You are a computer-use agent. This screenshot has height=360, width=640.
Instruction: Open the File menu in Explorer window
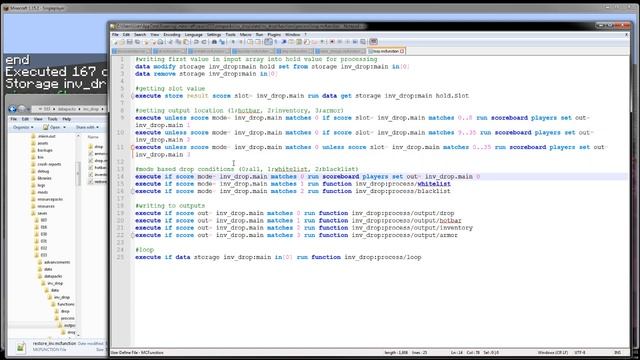pyautogui.click(x=13, y=119)
